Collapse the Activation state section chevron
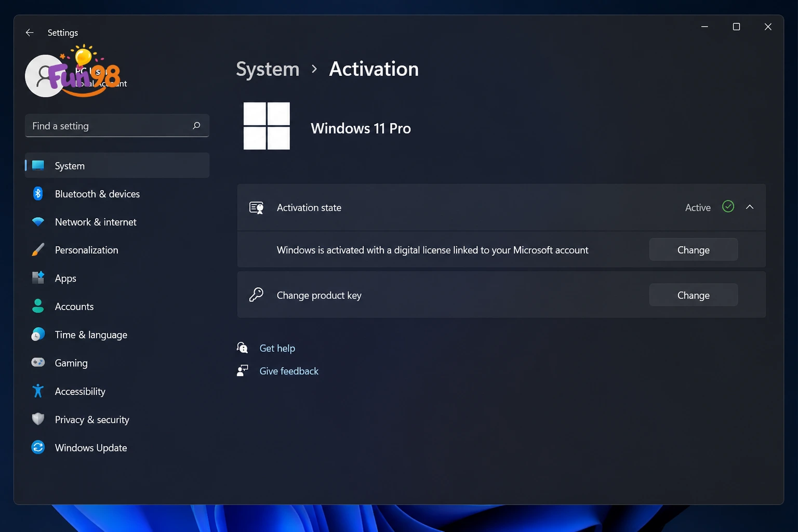Screen dimensions: 798x532 tap(750, 207)
